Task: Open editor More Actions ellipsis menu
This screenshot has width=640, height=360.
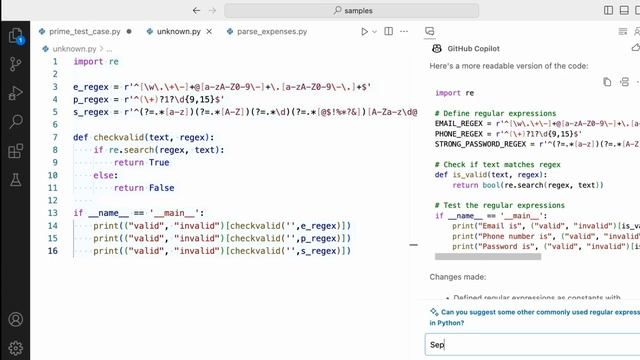Action: (404, 31)
